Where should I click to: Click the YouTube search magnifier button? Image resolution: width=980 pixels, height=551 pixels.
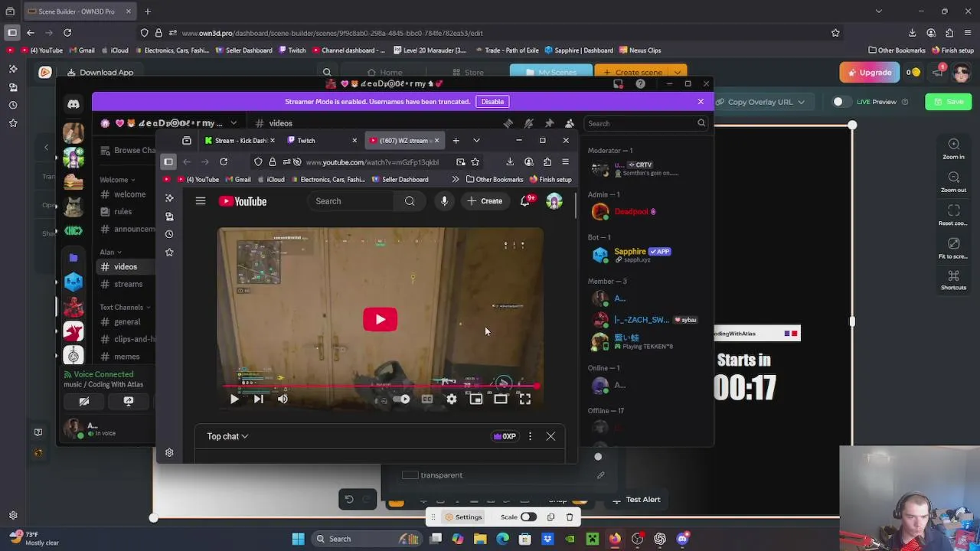410,201
